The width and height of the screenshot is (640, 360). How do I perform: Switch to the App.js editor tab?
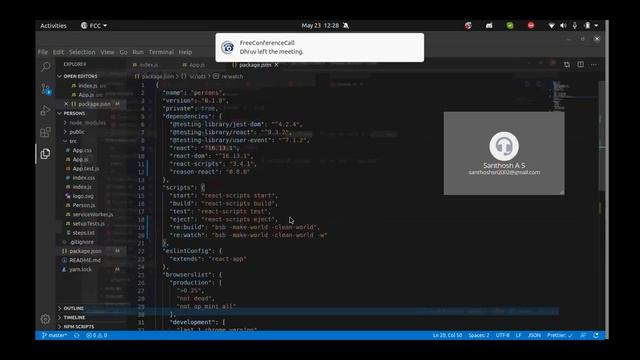pos(197,65)
